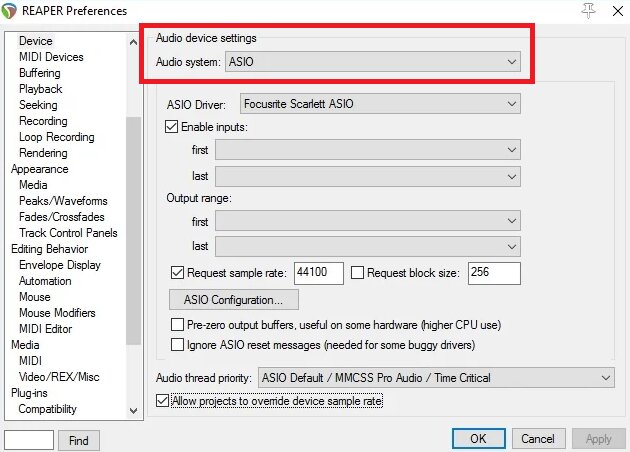Open Audio thread priority dropdown

436,378
